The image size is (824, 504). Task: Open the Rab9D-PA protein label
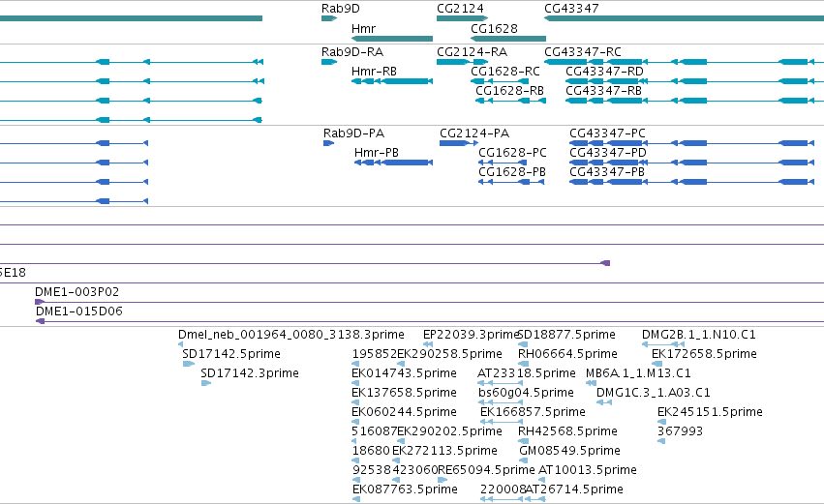point(353,133)
